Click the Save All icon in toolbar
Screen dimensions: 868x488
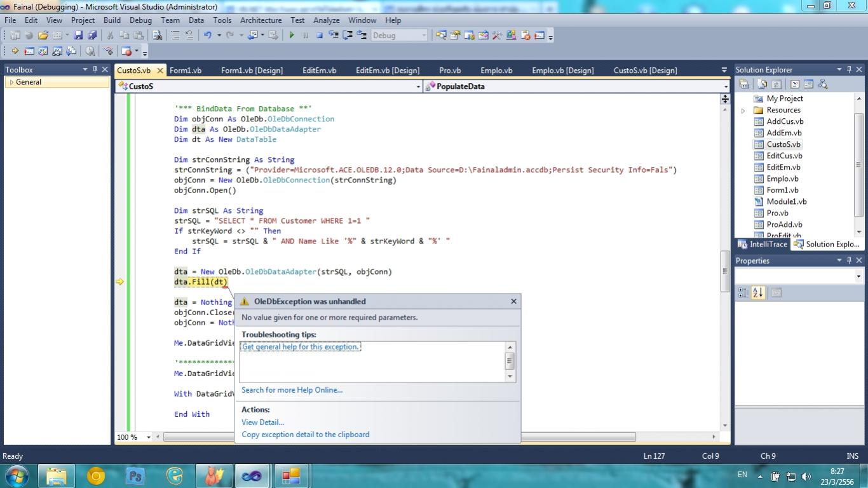coord(92,36)
